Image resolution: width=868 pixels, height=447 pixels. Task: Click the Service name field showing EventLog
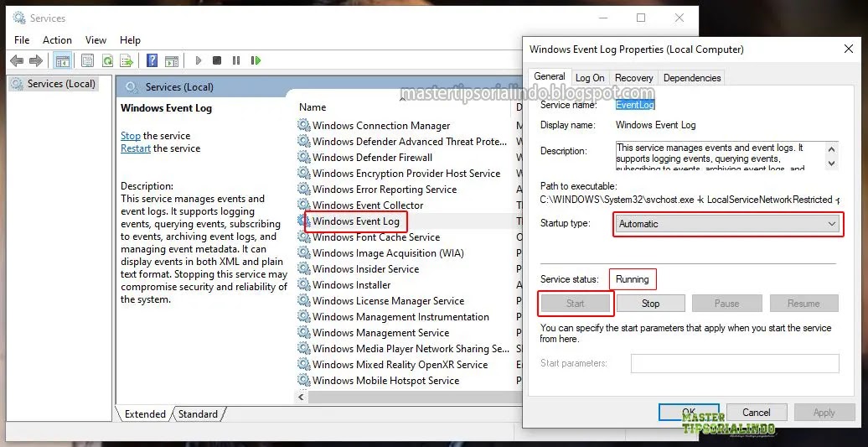tap(635, 105)
